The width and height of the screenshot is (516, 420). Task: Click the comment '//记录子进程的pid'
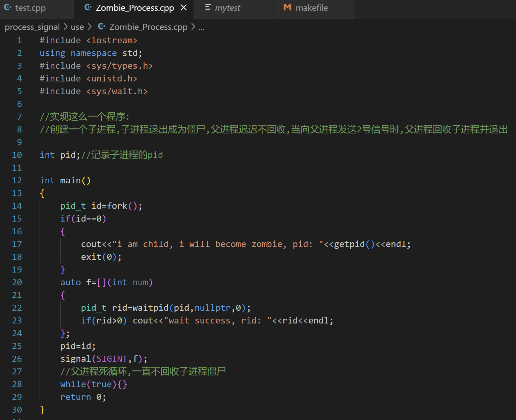(122, 155)
